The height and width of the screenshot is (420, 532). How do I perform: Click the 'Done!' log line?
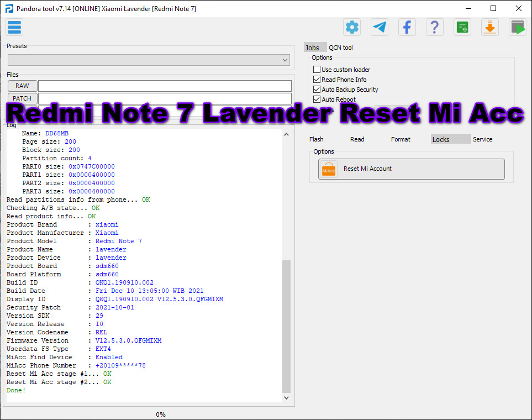point(16,390)
